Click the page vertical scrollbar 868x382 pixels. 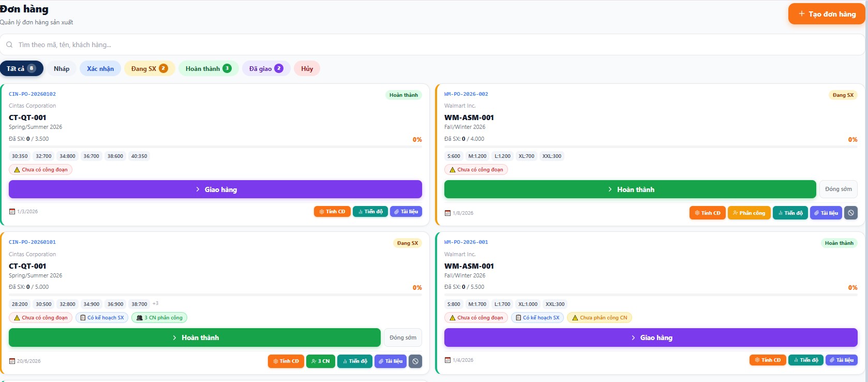click(866, 191)
